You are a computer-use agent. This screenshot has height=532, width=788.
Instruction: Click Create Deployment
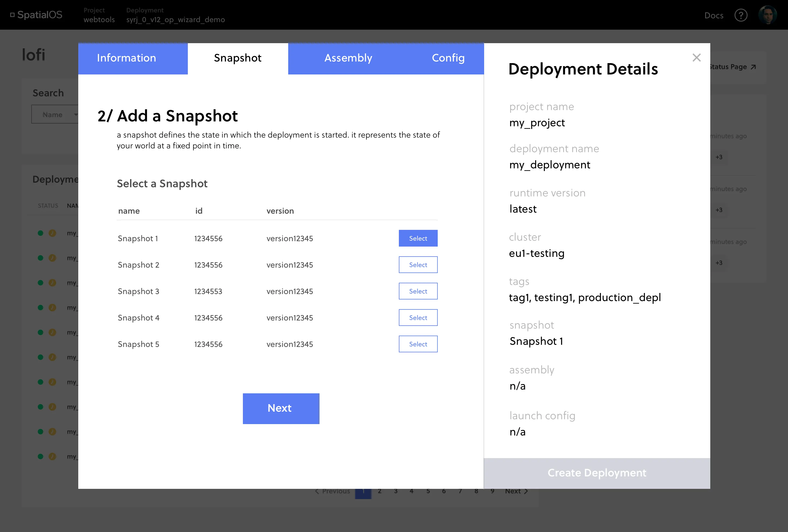pos(597,473)
